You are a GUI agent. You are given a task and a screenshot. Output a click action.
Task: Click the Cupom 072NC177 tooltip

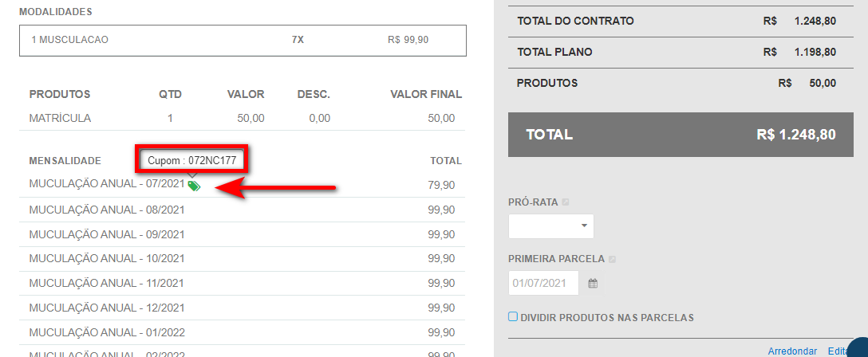pyautogui.click(x=192, y=160)
